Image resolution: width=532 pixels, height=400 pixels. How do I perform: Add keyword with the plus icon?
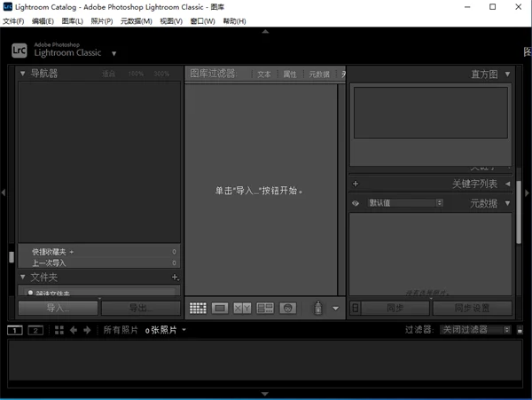[356, 184]
